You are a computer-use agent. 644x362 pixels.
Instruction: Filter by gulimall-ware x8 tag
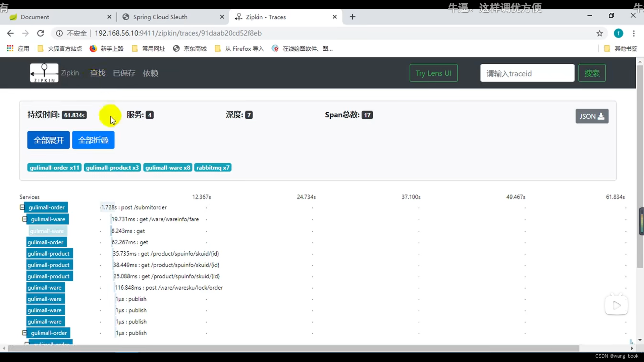click(x=168, y=168)
